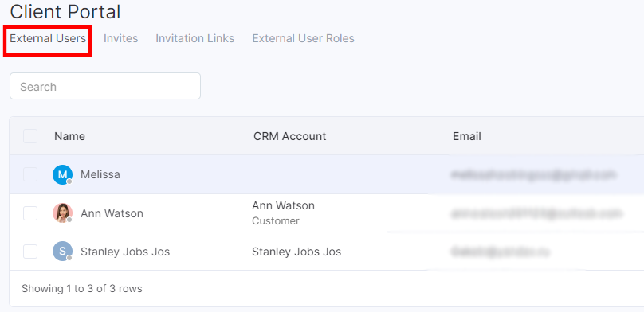
Task: Select the Ann Watson row checkbox
Action: coord(30,213)
